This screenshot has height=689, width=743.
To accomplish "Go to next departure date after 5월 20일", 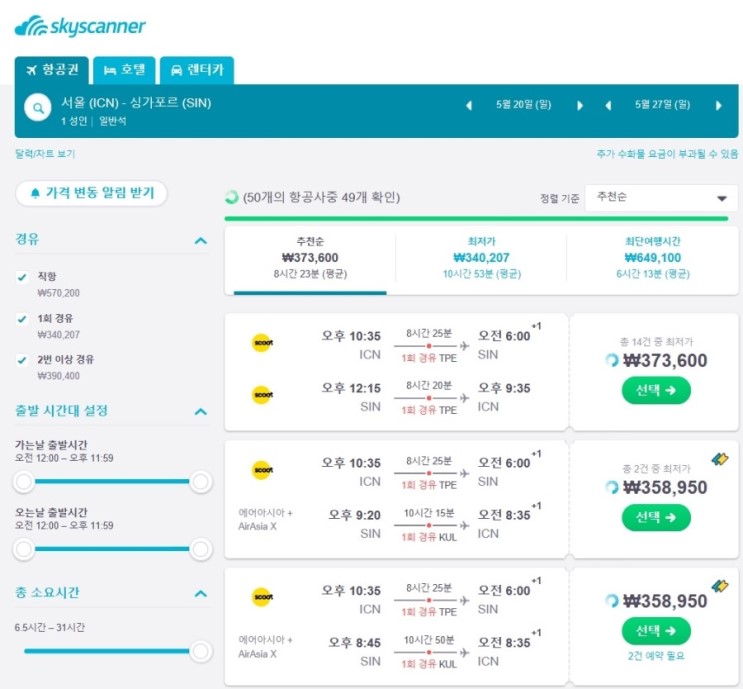I will [580, 105].
